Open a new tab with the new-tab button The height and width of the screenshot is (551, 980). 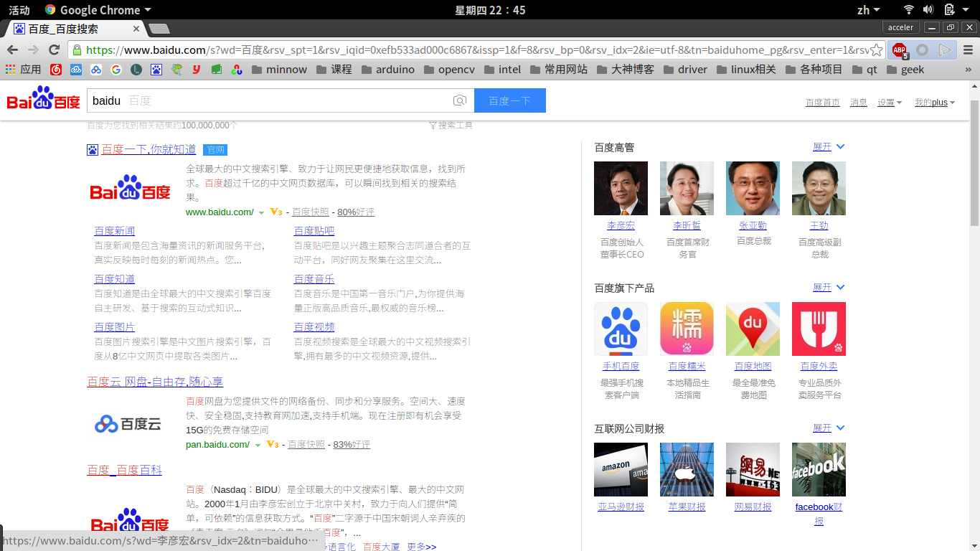159,29
